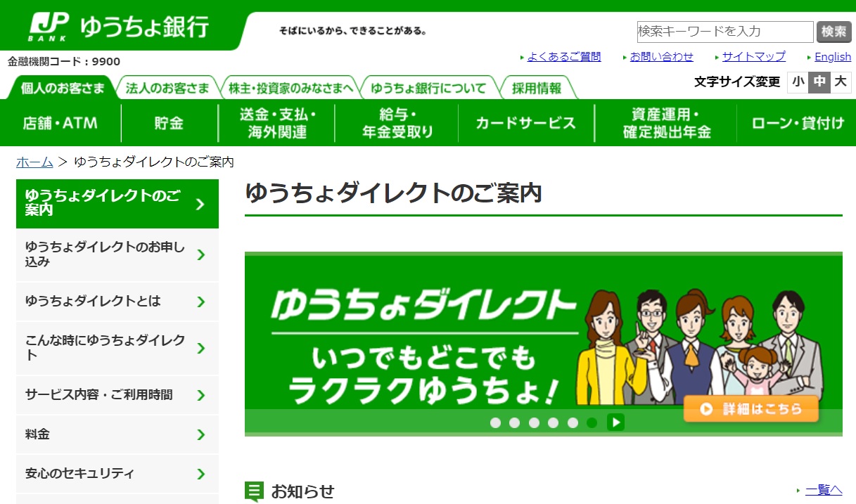
Task: Open サービス内容・ご利用時間 sidebar item
Action: pos(117,394)
